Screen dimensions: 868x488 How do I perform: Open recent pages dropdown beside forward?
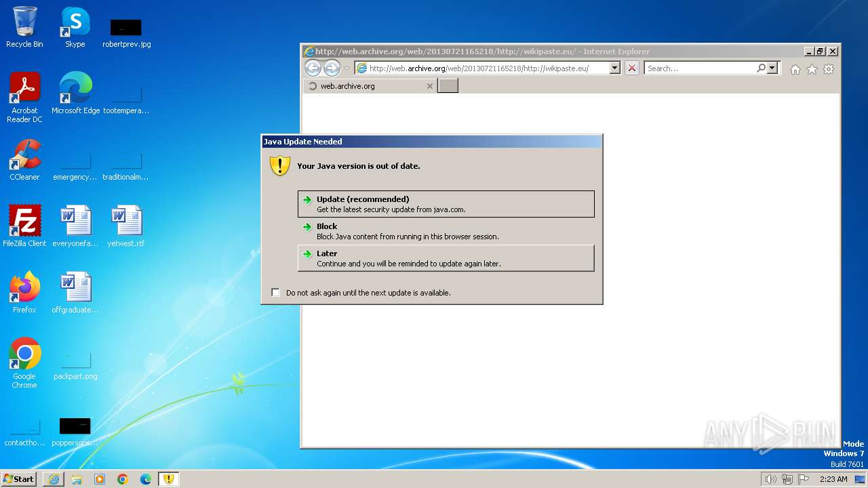coord(347,68)
